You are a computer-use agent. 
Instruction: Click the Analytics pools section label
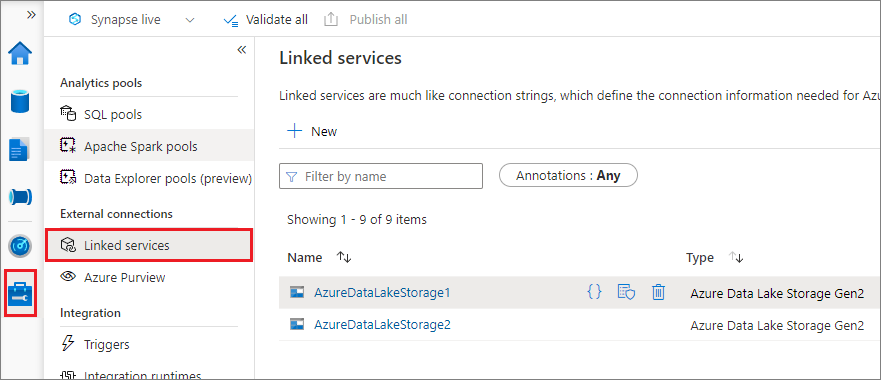click(101, 83)
